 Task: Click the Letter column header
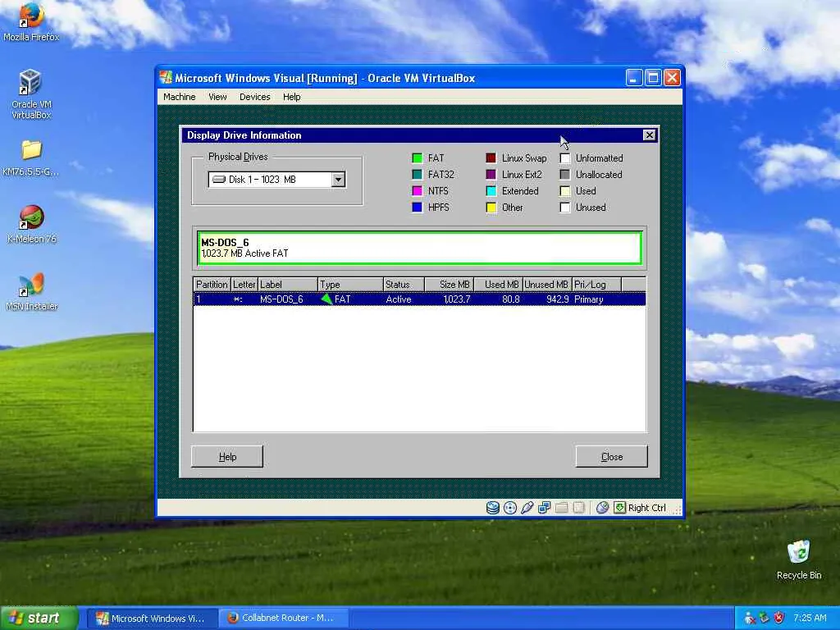[244, 285]
